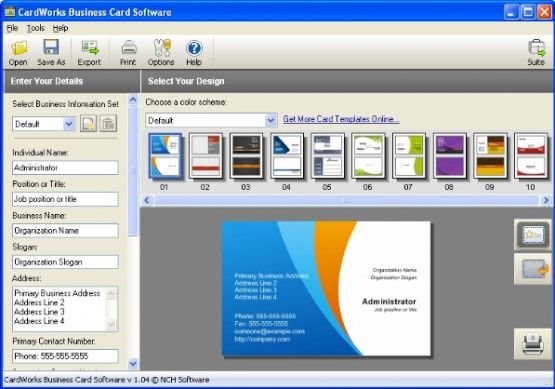Select card template thumbnail 03
Image resolution: width=555 pixels, height=389 pixels.
(x=246, y=156)
